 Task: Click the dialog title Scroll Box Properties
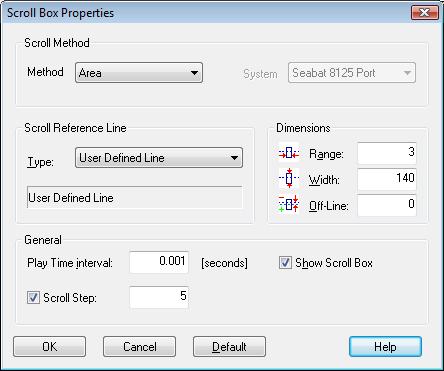61,13
